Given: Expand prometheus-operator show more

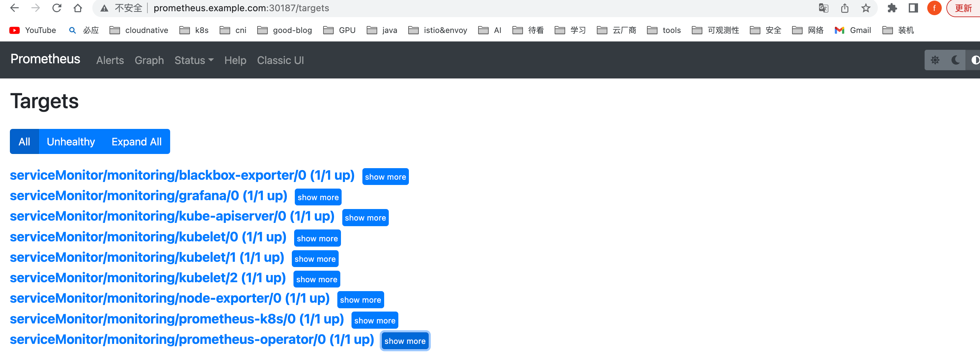Looking at the screenshot, I should [x=404, y=341].
